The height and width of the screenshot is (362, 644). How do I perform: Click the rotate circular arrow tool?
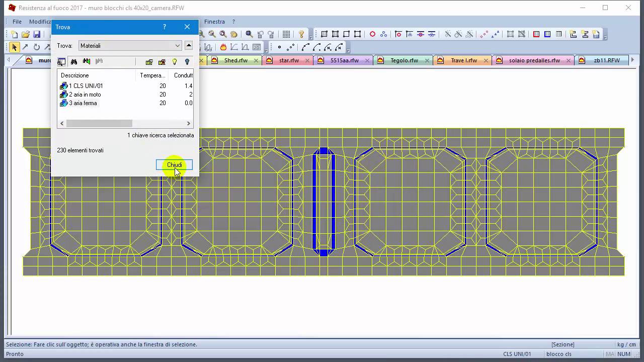[36, 47]
